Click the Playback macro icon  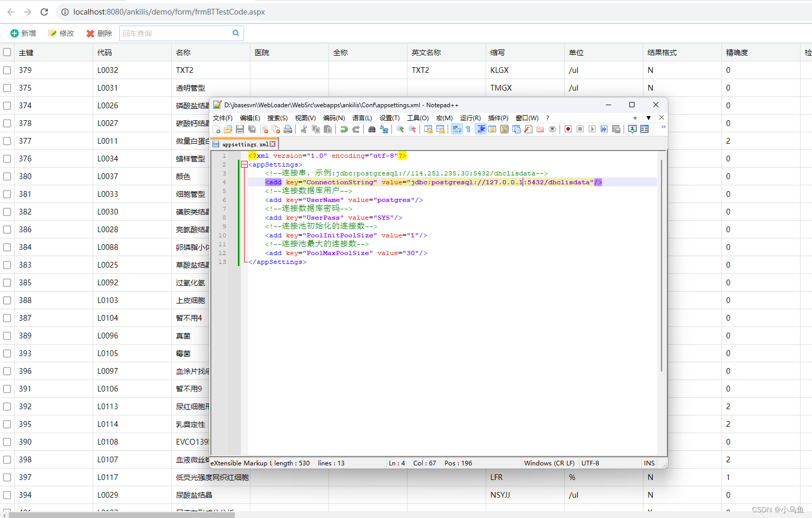coord(592,129)
